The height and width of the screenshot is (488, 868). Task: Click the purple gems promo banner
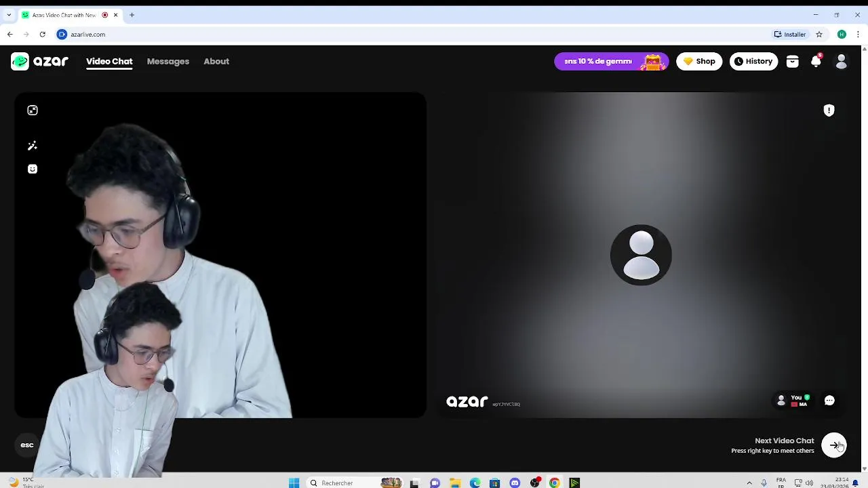coord(611,62)
